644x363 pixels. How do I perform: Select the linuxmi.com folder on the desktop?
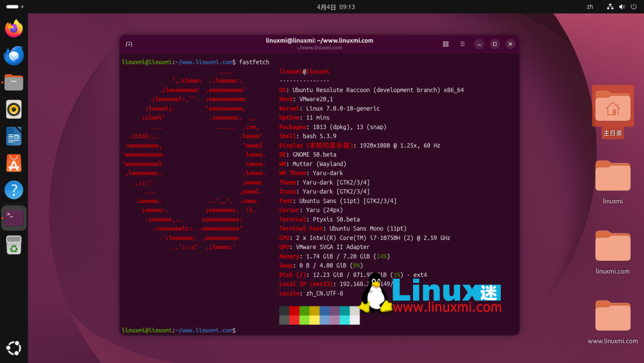tap(612, 247)
